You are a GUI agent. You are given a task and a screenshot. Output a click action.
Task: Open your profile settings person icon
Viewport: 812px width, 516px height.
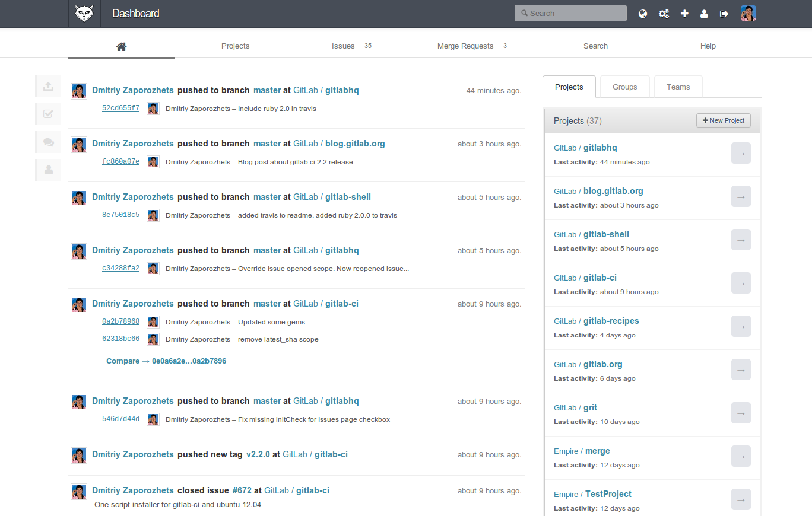click(704, 13)
